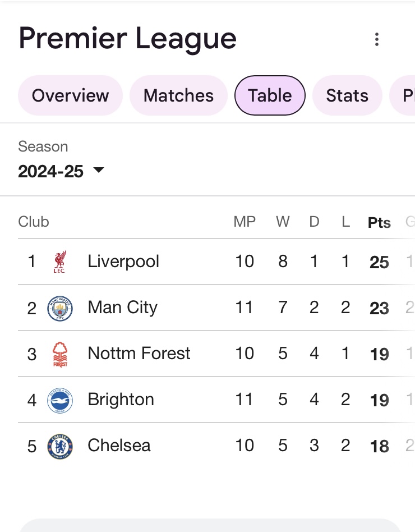
Task: Click the Man City club crest
Action: [x=60, y=308]
